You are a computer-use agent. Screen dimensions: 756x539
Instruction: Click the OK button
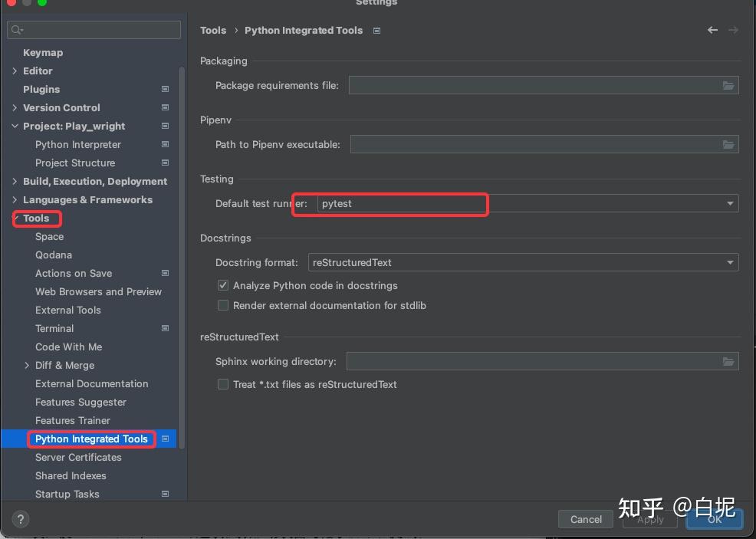715,519
